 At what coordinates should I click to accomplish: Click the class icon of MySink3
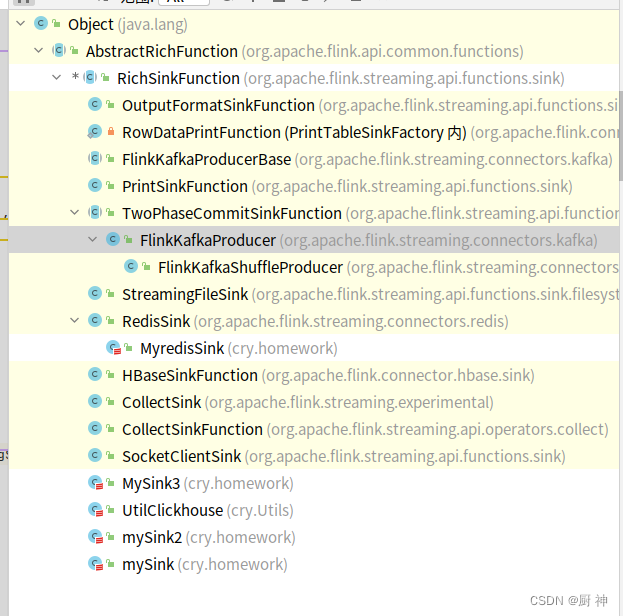pyautogui.click(x=95, y=483)
